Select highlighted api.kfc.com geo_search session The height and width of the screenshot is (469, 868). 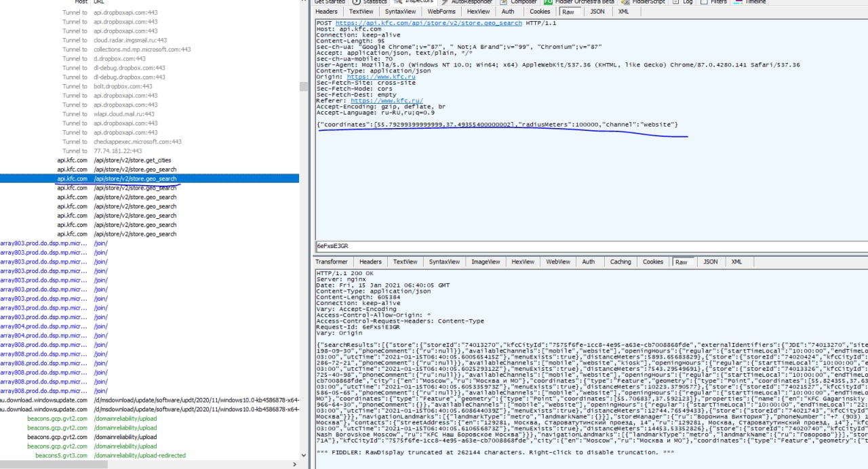149,179
